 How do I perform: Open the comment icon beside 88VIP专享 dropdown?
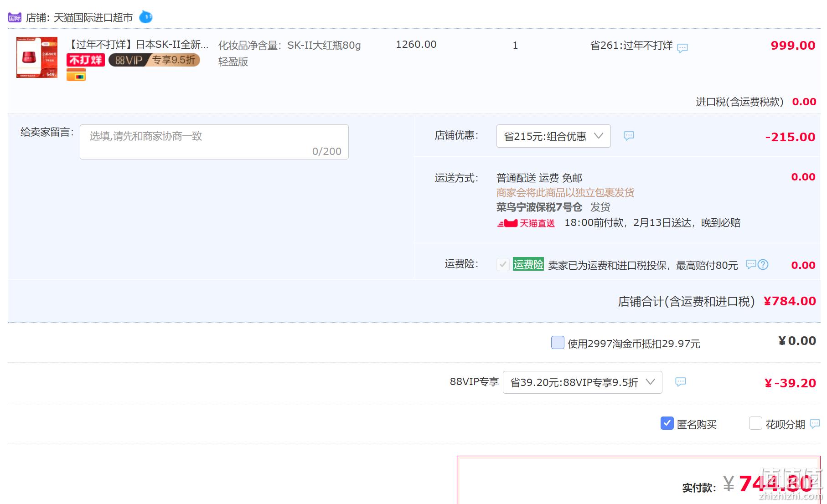[680, 382]
